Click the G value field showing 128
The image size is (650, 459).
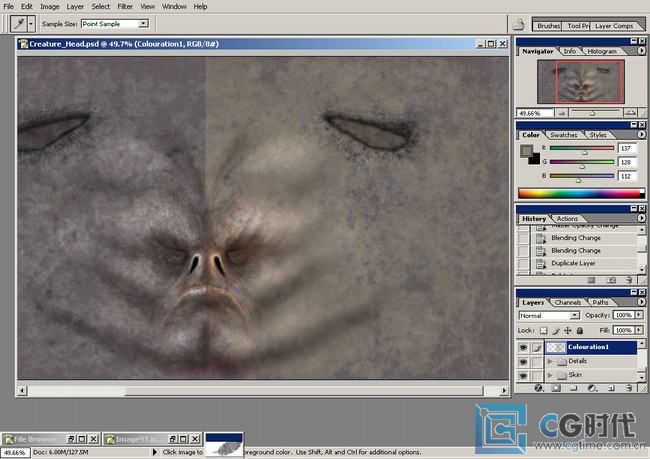coord(627,162)
